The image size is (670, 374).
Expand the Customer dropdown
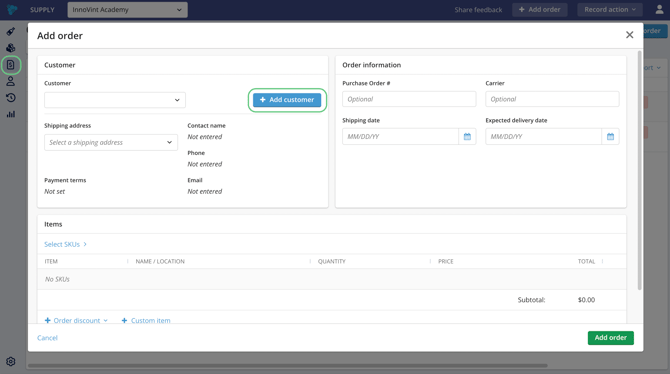click(x=115, y=100)
